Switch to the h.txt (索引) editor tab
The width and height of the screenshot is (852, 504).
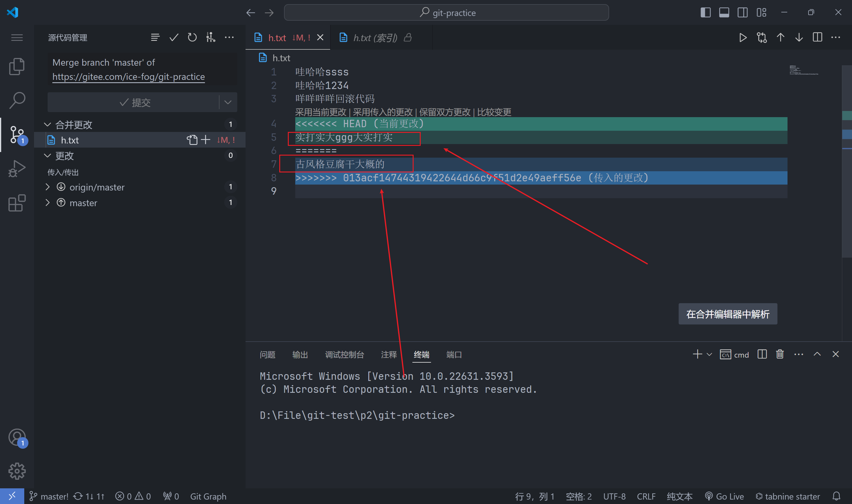click(x=375, y=38)
